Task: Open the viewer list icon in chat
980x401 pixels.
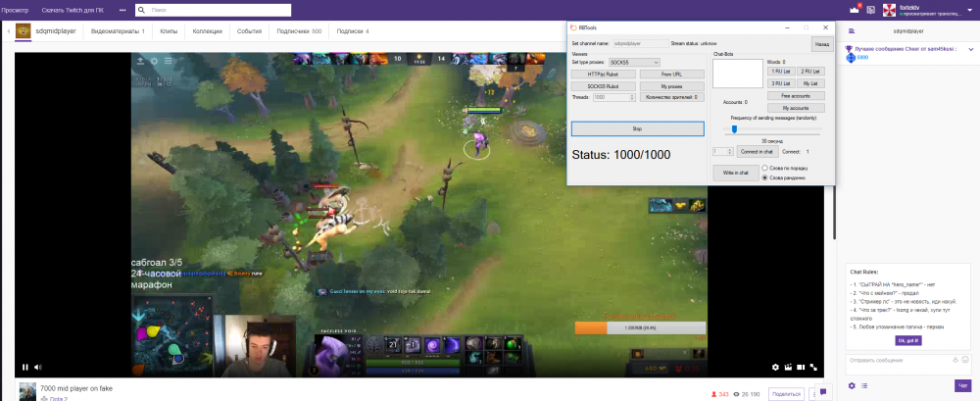Action: (x=862, y=385)
